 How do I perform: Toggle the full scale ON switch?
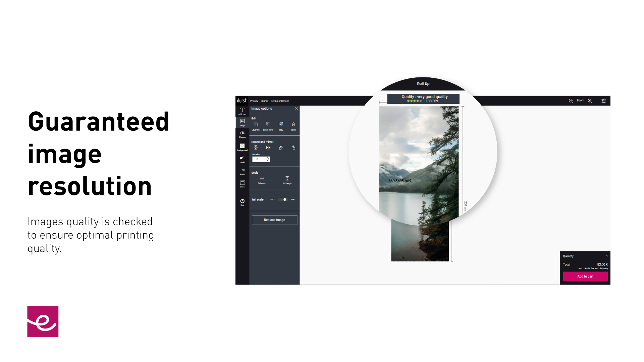283,199
